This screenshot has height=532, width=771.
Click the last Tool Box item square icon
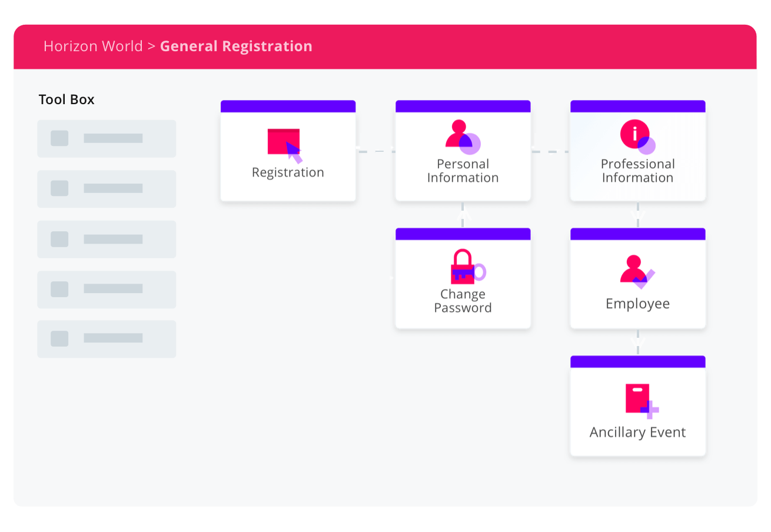[x=59, y=338]
